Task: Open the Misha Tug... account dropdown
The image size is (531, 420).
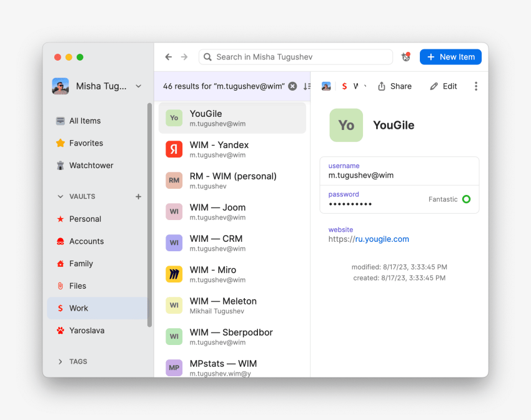Action: 139,86
